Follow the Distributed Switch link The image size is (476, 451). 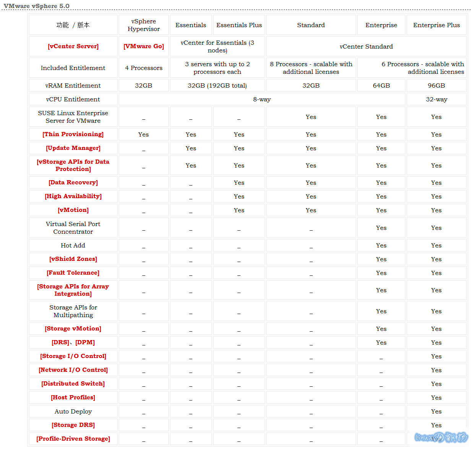(73, 384)
